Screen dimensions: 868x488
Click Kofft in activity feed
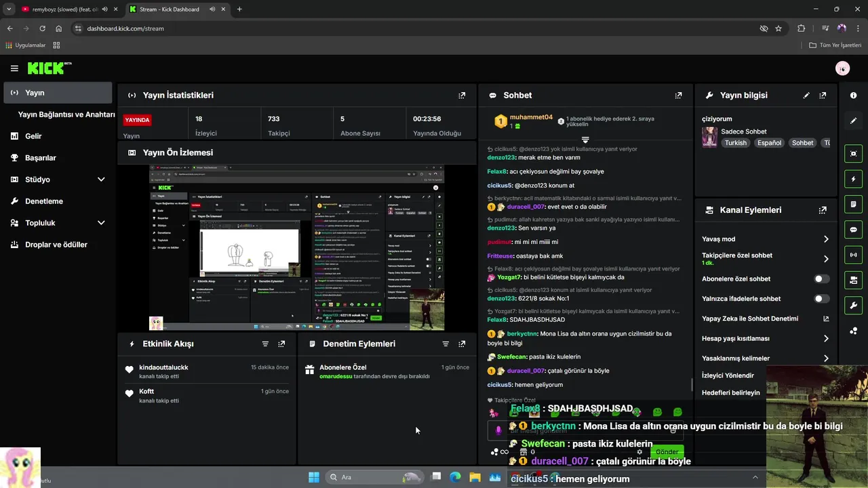click(146, 392)
